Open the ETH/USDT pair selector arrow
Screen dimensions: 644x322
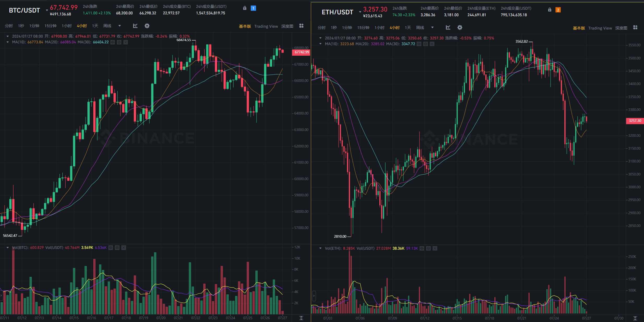coord(360,12)
